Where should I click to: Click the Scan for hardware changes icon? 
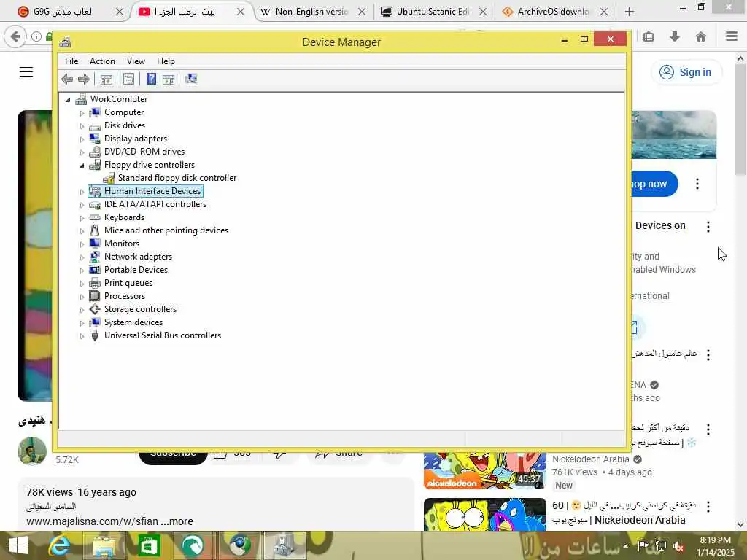[191, 79]
